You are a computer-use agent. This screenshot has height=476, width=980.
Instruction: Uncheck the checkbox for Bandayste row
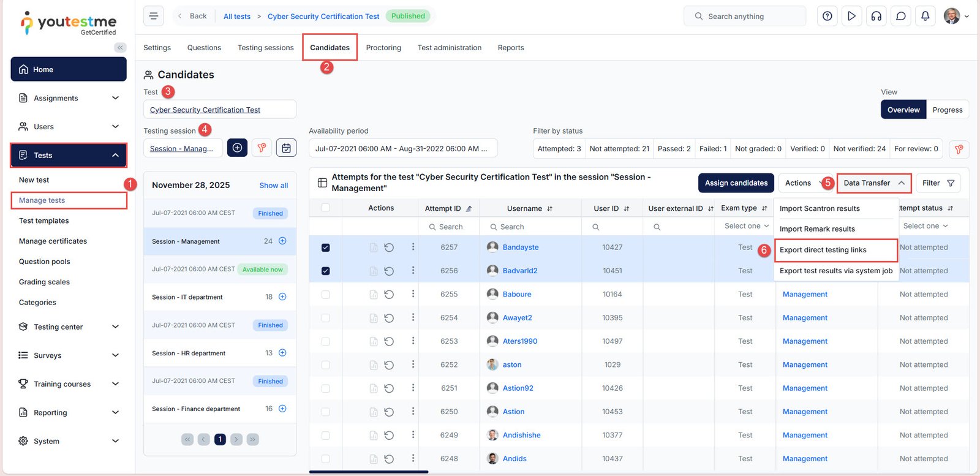pyautogui.click(x=325, y=247)
